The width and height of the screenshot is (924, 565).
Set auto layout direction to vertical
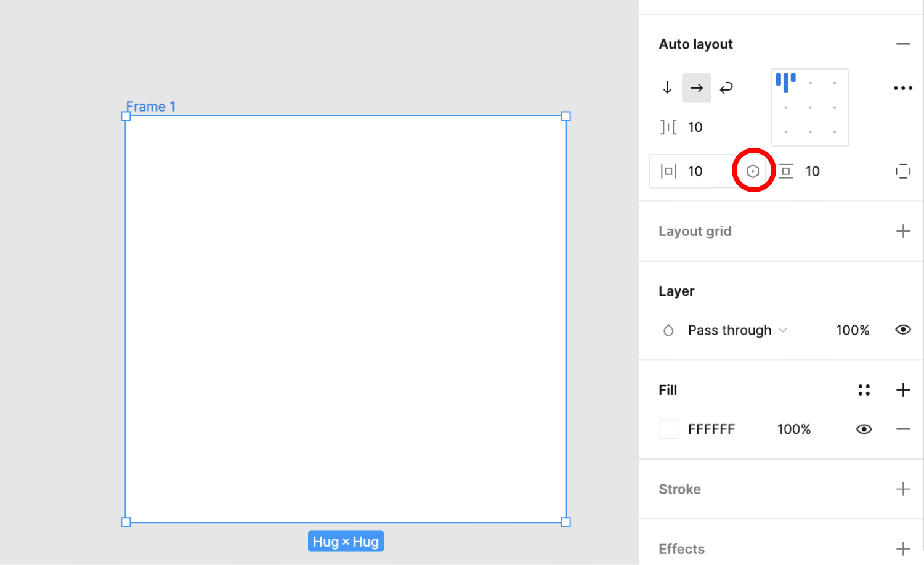coord(667,87)
